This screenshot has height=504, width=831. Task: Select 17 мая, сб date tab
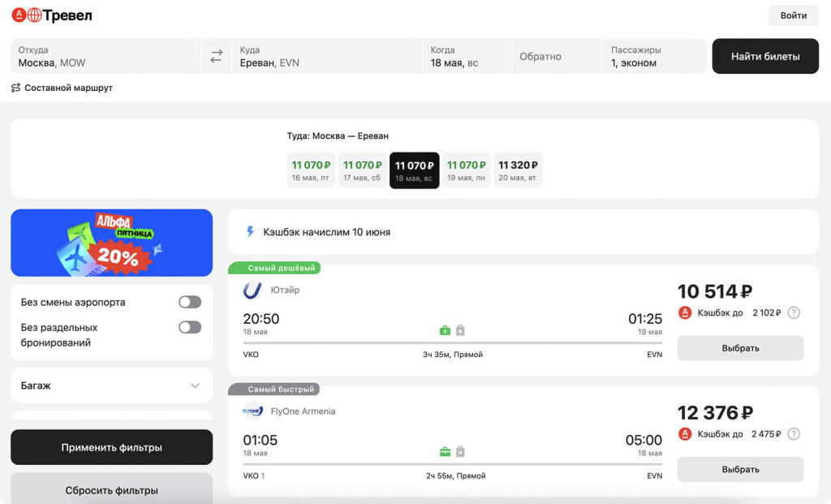pos(362,170)
